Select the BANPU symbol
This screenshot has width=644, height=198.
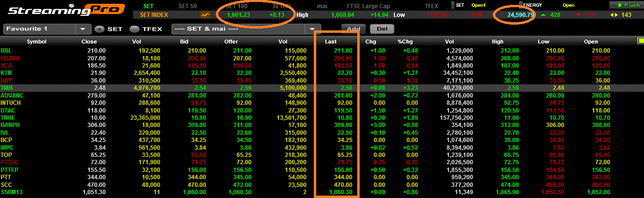click(10, 125)
